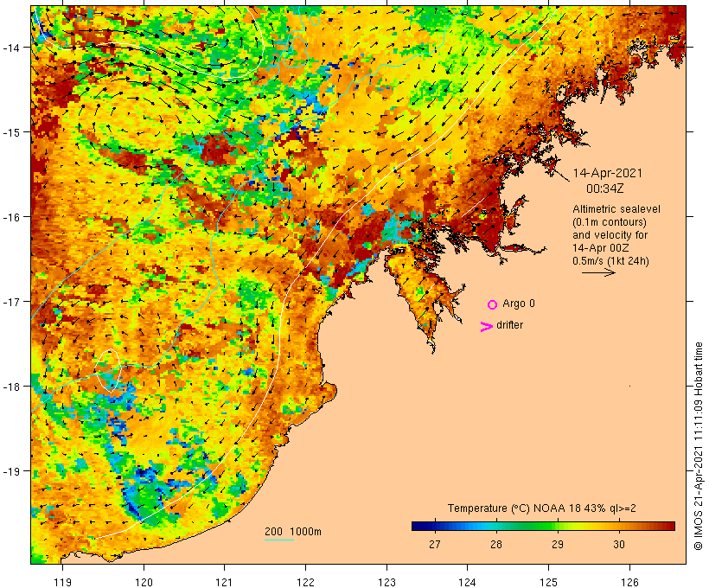Click the 'and velocity for' text line

tap(610, 235)
